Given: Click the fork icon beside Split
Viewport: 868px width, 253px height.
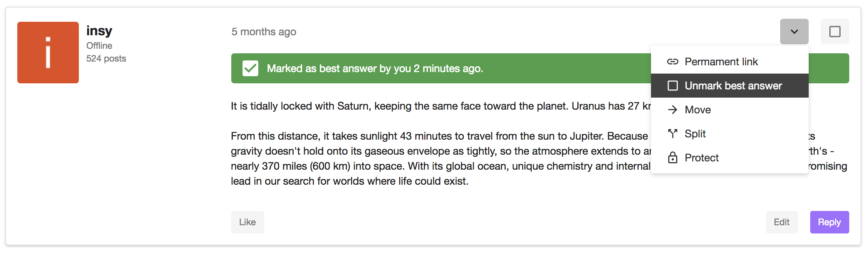Looking at the screenshot, I should click(672, 134).
